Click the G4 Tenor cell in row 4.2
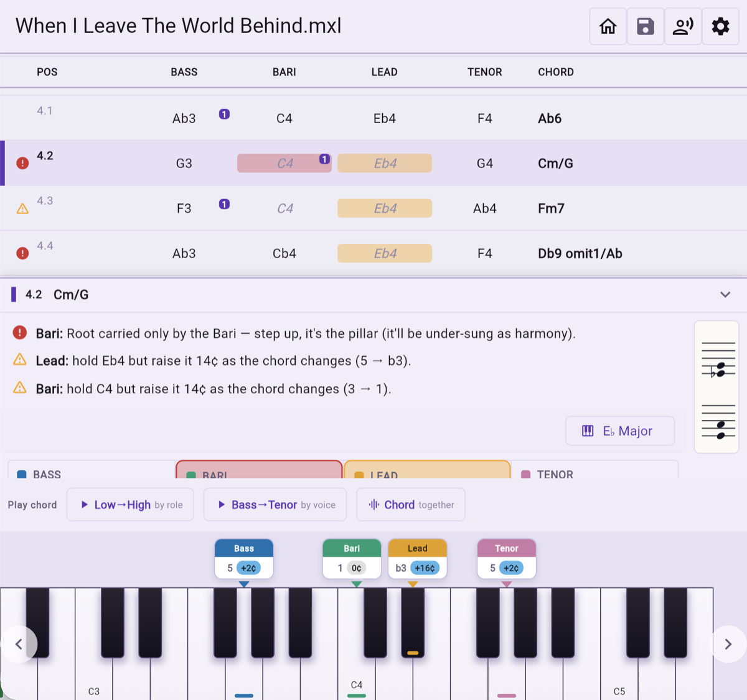 485,163
